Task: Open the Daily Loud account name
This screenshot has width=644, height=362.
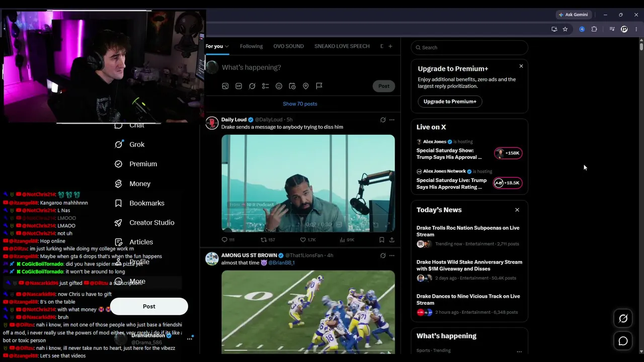Action: click(234, 120)
